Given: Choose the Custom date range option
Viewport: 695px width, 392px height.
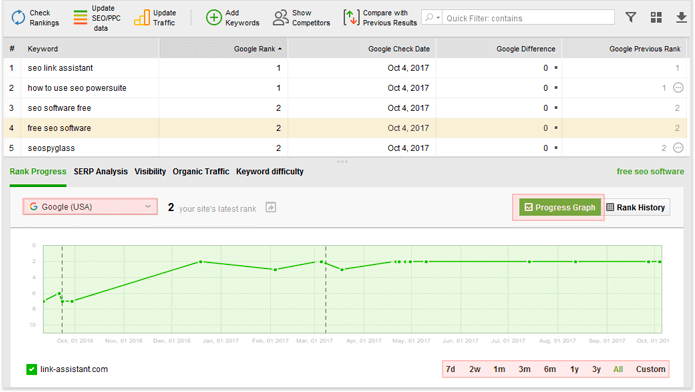Looking at the screenshot, I should 650,369.
